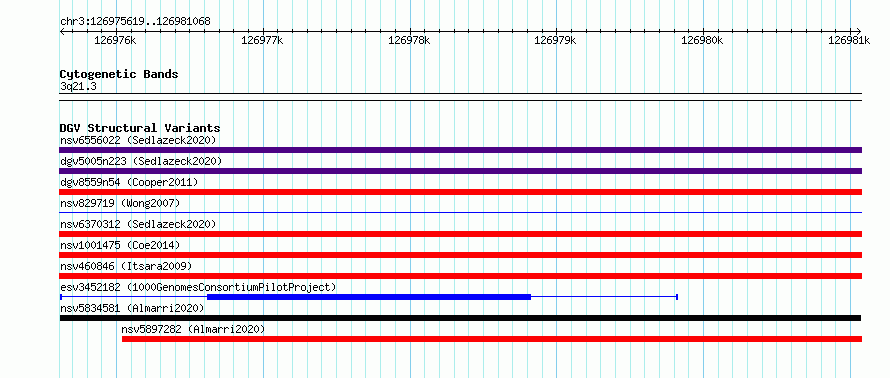Click the red bar under nsv6370312
The image size is (890, 378).
pyautogui.click(x=460, y=234)
